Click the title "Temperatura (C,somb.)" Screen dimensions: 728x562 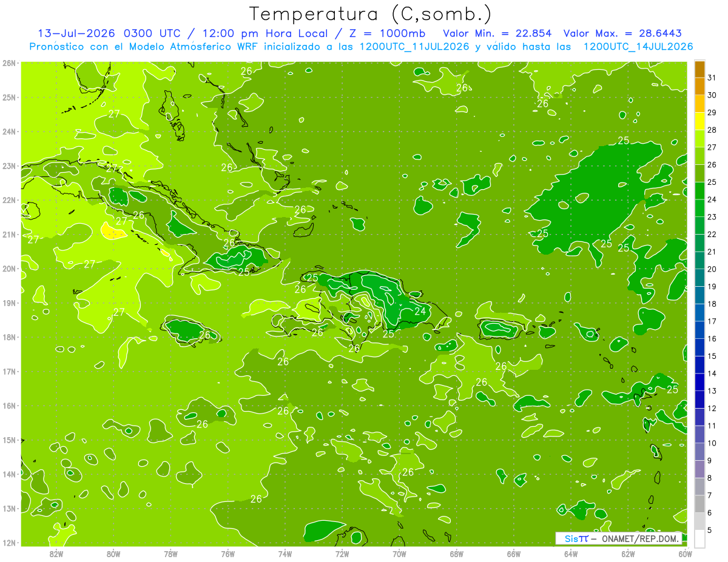pos(371,14)
